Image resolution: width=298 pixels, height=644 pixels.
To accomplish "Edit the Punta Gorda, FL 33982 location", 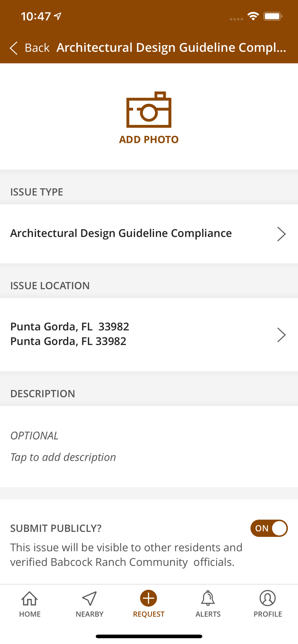I will 149,334.
